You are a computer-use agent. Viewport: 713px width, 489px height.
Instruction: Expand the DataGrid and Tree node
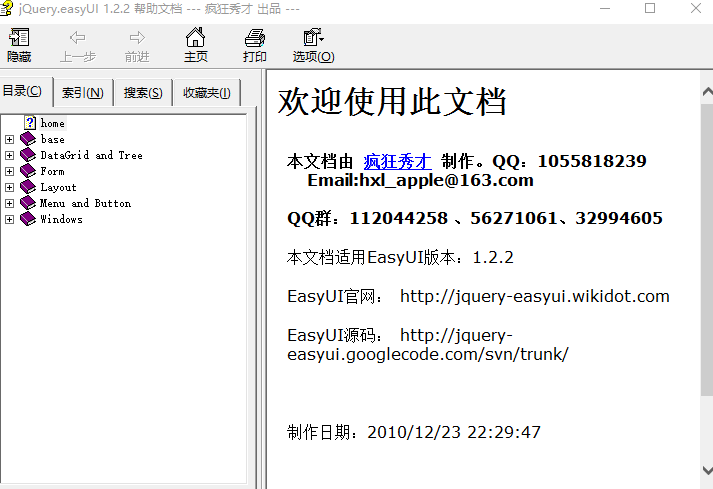pyautogui.click(x=10, y=155)
